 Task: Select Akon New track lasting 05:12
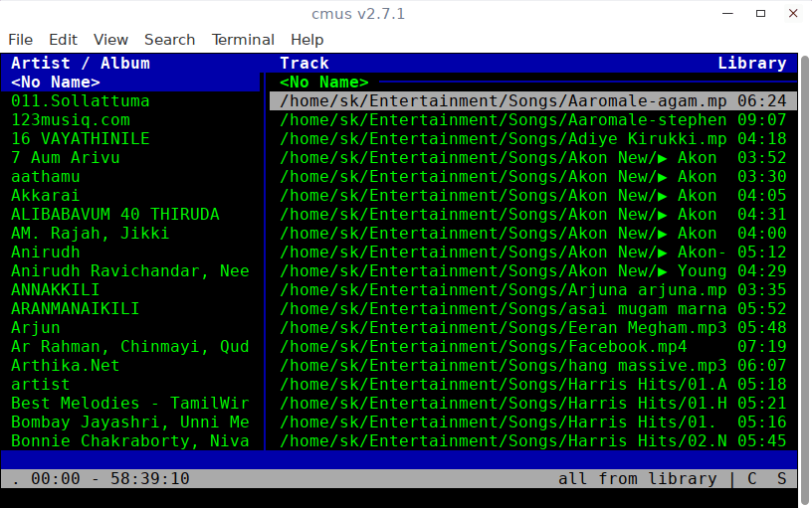click(533, 252)
